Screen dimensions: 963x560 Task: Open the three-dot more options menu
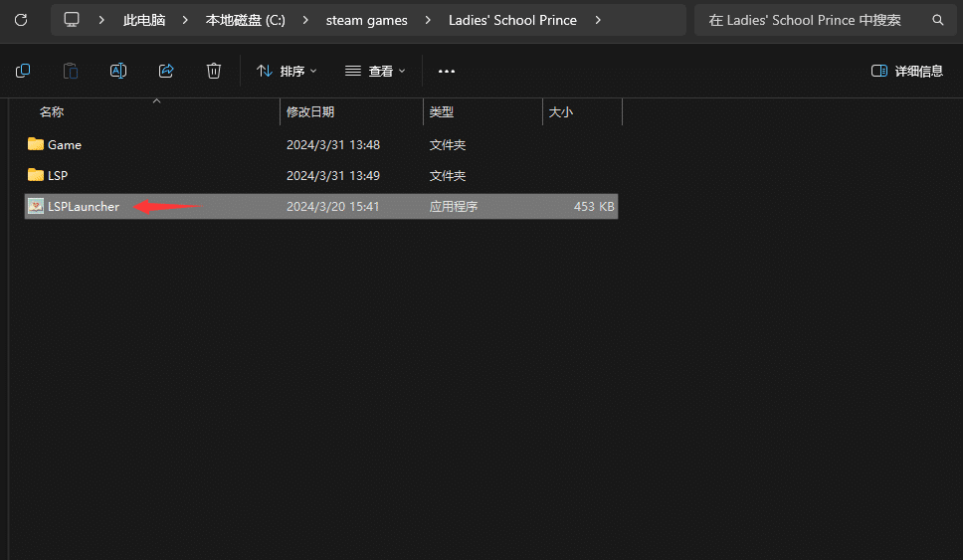pos(447,72)
